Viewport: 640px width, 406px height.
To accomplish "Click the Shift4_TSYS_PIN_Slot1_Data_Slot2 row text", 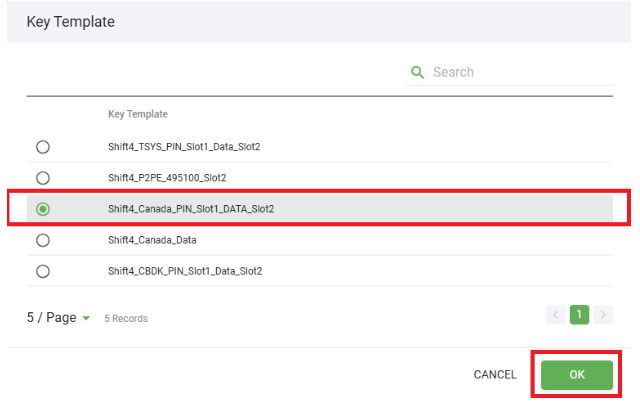I will click(x=184, y=147).
